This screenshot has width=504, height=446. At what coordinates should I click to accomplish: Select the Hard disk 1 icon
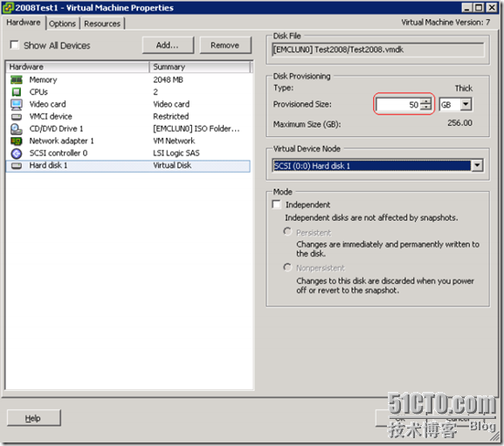click(x=17, y=166)
